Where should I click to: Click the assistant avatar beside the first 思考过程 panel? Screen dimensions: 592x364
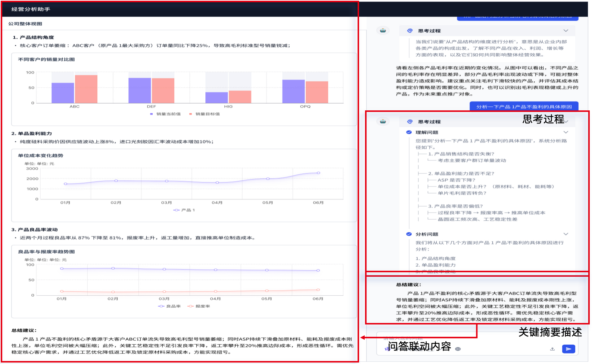tap(383, 30)
